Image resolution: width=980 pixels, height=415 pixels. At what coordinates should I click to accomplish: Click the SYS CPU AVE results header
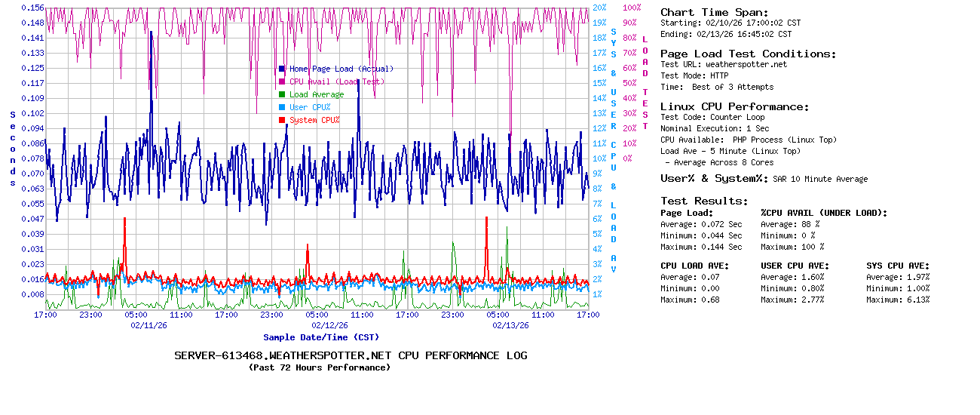[898, 266]
